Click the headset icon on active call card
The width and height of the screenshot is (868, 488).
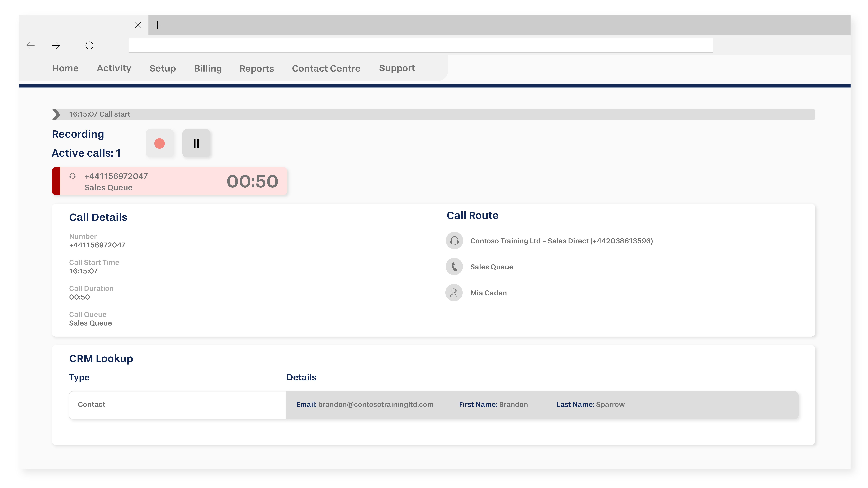72,176
